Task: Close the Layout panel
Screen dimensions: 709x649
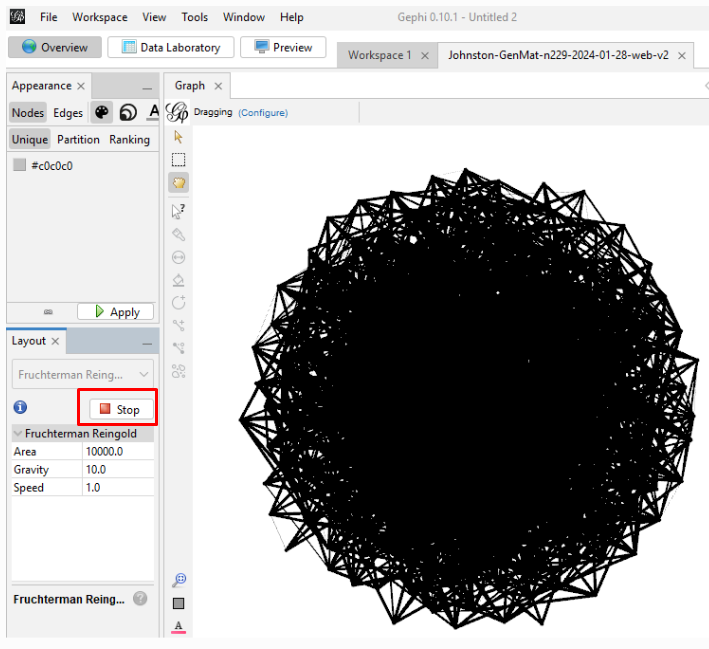Action: click(55, 341)
